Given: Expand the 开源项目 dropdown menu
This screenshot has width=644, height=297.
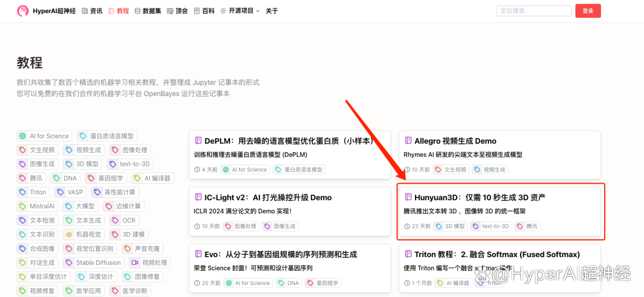Looking at the screenshot, I should tap(240, 11).
